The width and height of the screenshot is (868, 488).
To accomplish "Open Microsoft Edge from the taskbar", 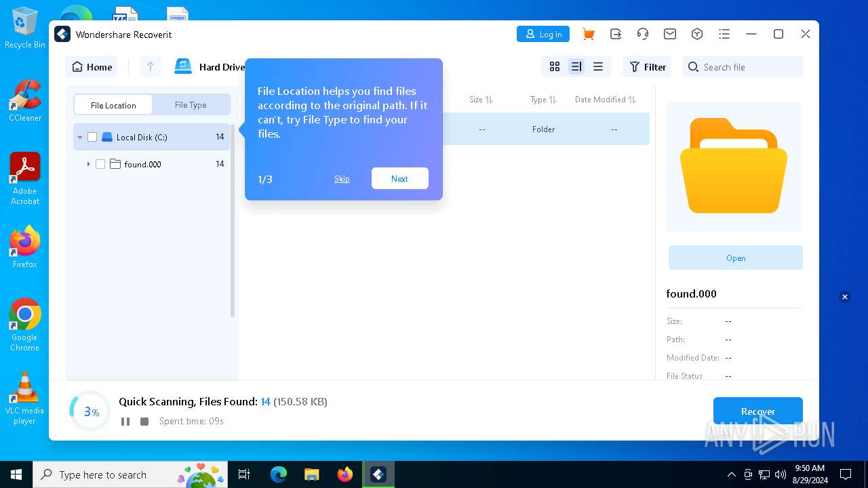I will pyautogui.click(x=279, y=474).
